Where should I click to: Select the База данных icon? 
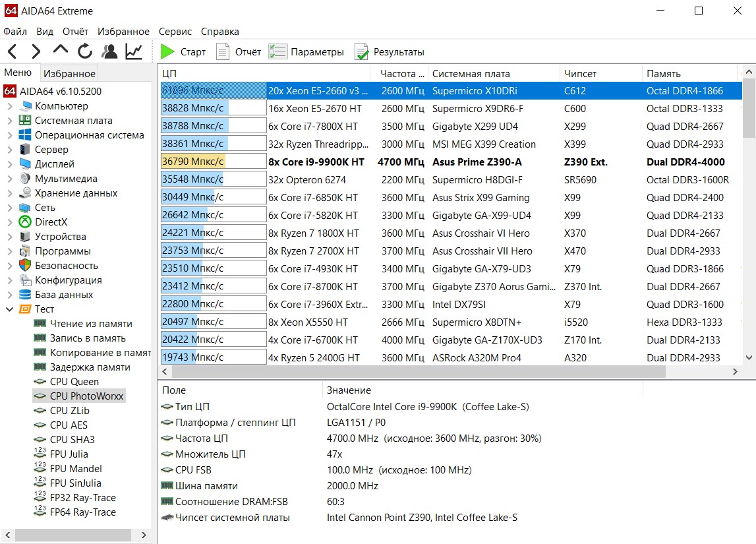click(x=24, y=294)
